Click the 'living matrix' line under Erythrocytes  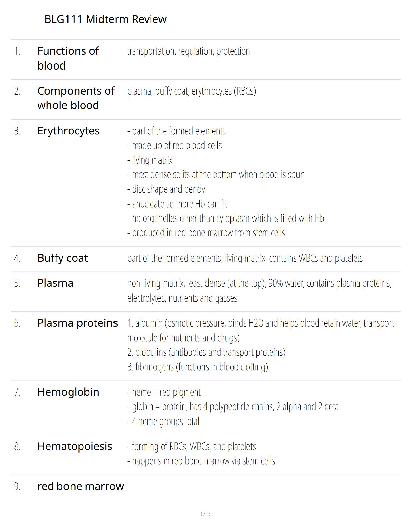(x=150, y=160)
